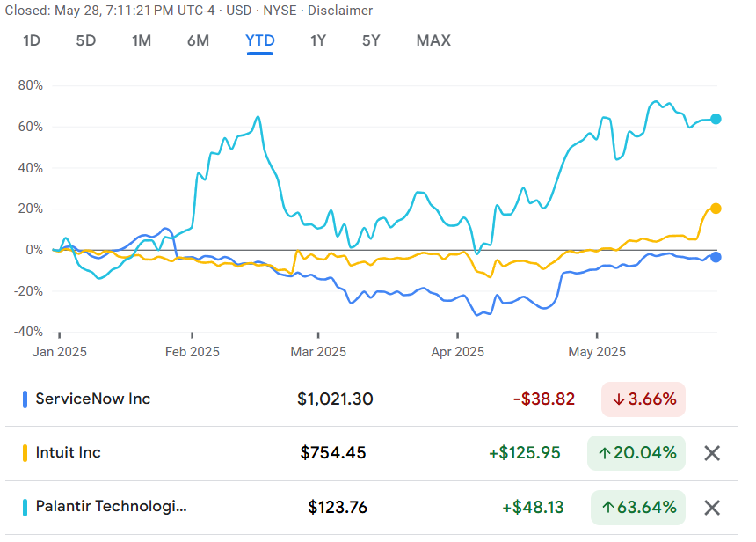756x542 pixels.
Task: Remove Intuit Inc from comparison
Action: click(x=712, y=453)
